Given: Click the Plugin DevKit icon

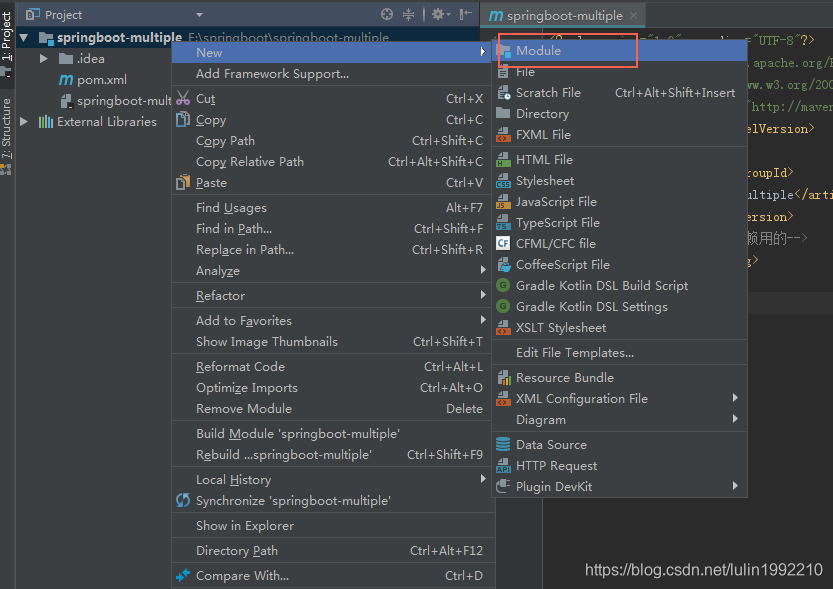Looking at the screenshot, I should click(503, 486).
